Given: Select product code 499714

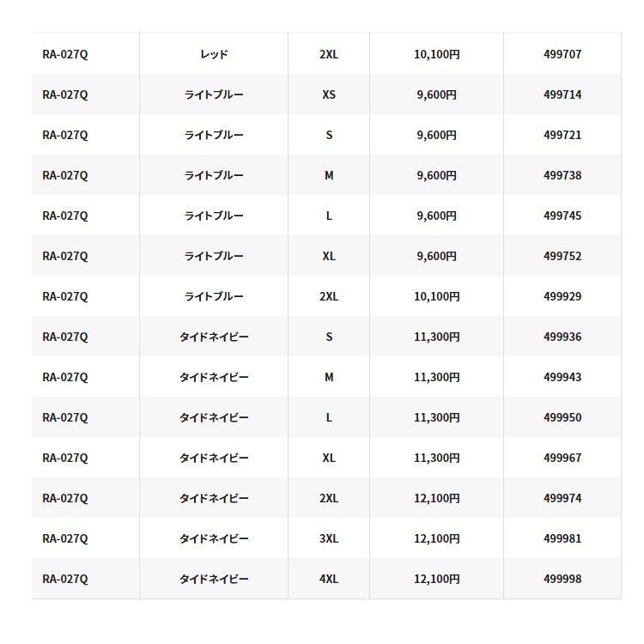Looking at the screenshot, I should click(x=562, y=94).
